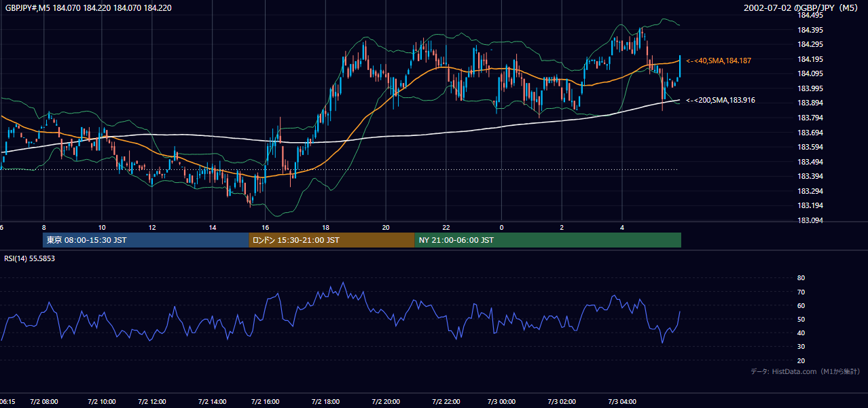Click the 7/2 14:00 time axis label

213,401
